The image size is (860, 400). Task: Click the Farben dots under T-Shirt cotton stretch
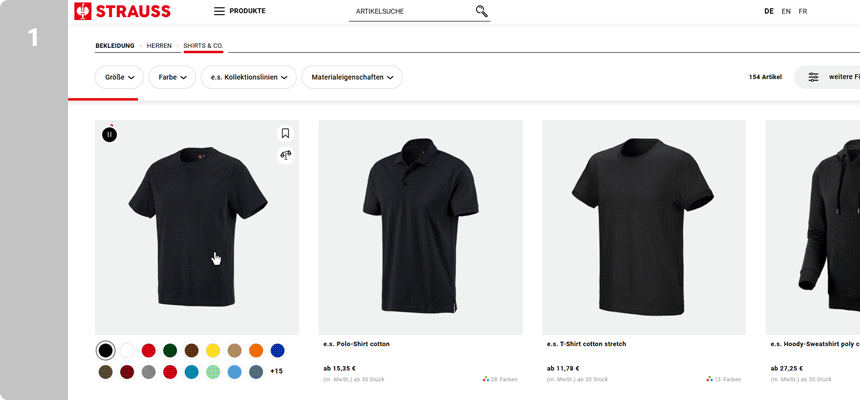(x=710, y=379)
